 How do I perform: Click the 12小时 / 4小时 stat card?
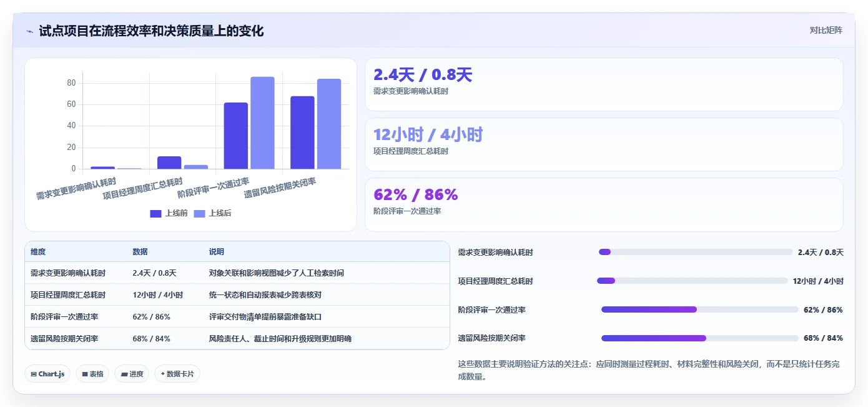[604, 144]
